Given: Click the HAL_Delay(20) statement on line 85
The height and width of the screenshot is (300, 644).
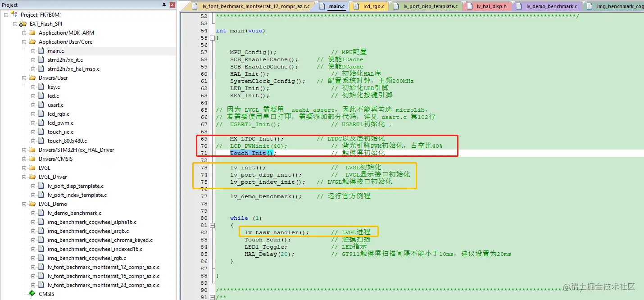Looking at the screenshot, I should click(x=270, y=254).
